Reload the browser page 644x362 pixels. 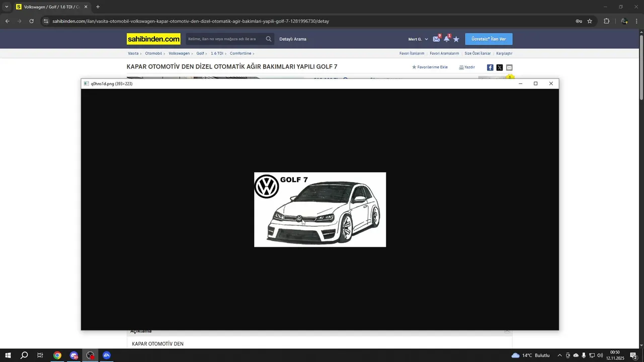pyautogui.click(x=31, y=21)
